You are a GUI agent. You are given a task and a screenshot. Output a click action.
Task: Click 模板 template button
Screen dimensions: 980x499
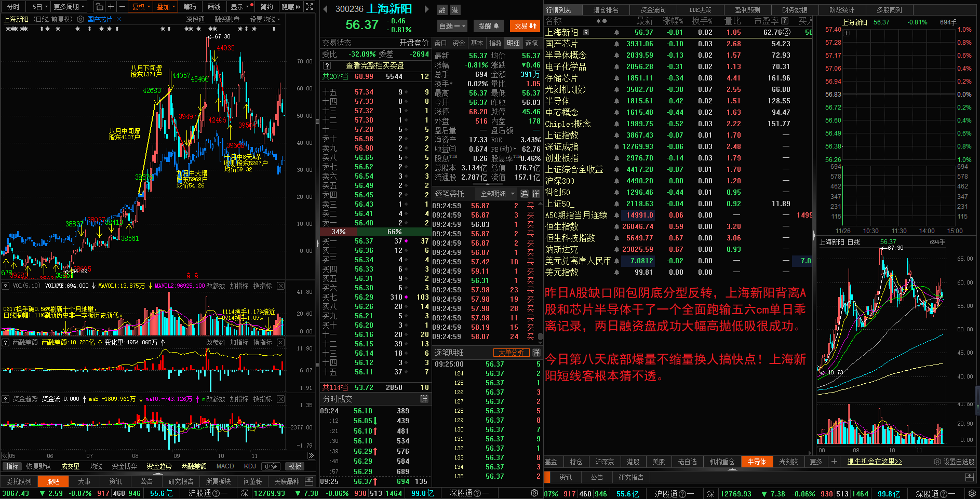click(x=295, y=466)
